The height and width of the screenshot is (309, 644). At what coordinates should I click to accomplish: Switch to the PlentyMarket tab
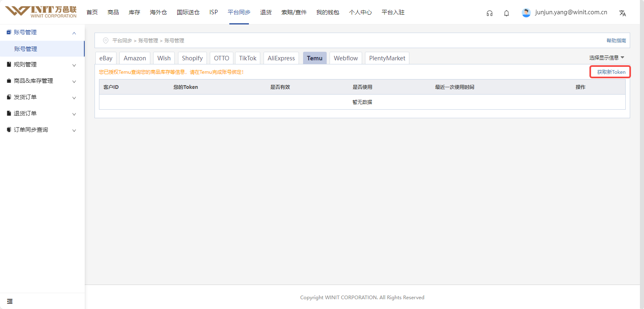click(387, 58)
